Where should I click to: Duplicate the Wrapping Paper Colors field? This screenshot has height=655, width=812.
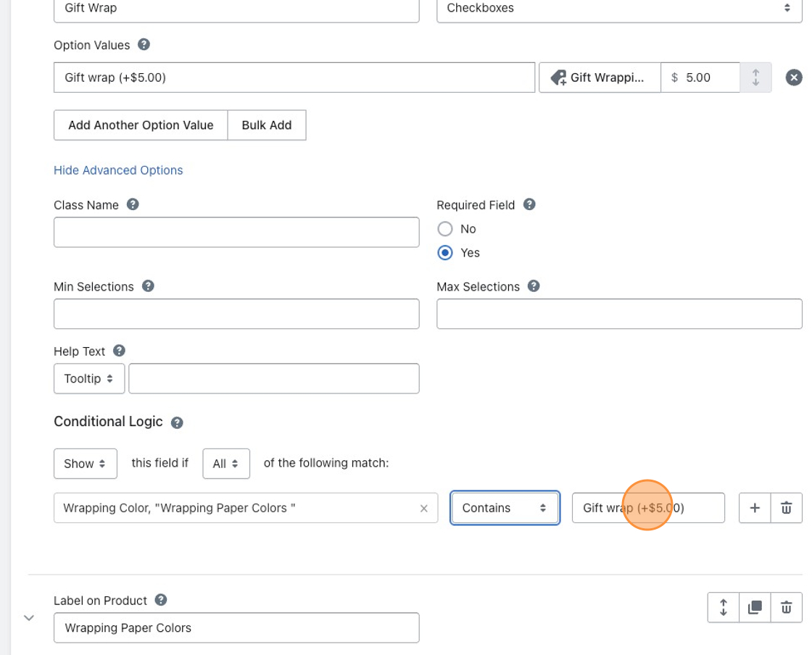pos(755,607)
